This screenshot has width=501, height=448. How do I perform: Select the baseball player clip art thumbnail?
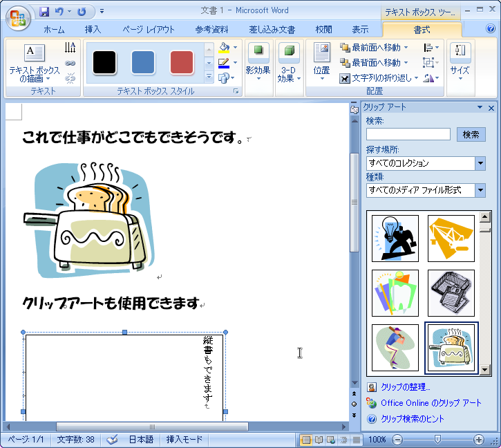pyautogui.click(x=395, y=348)
